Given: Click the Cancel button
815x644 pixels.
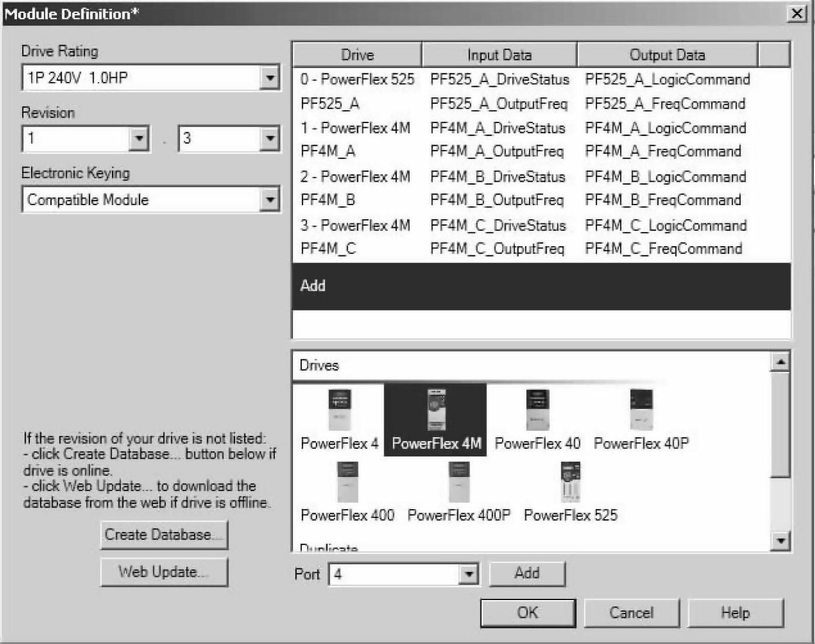Looking at the screenshot, I should (x=632, y=613).
